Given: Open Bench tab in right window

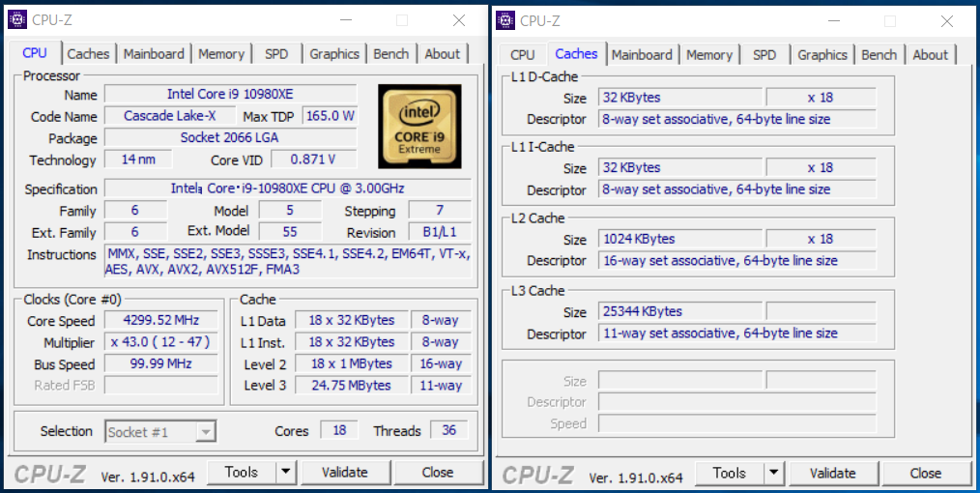Looking at the screenshot, I should 879,54.
